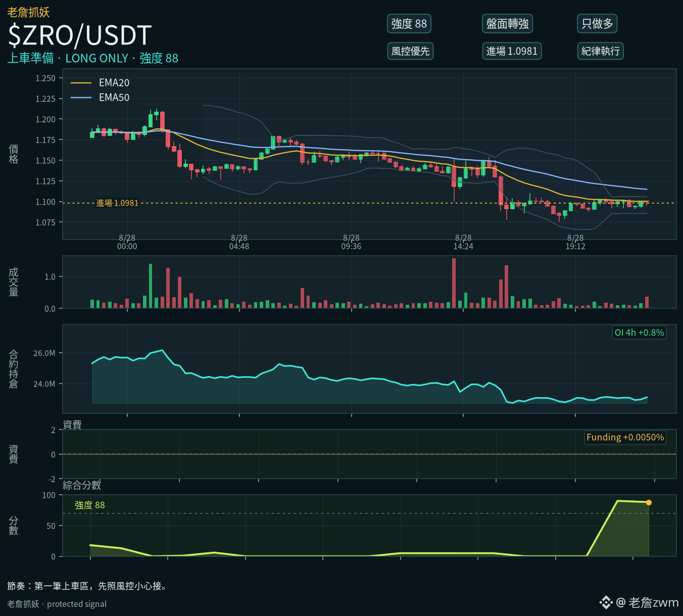Click the 1.150 price axis value
This screenshot has width=683, height=616.
(x=45, y=161)
